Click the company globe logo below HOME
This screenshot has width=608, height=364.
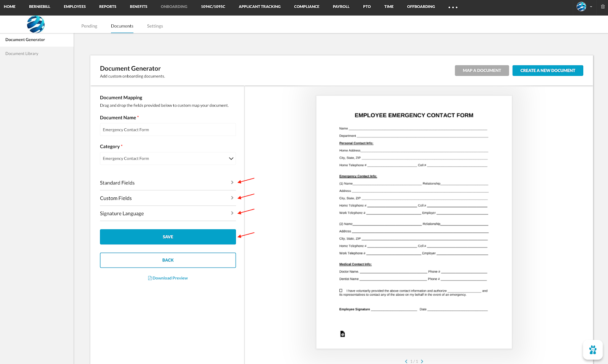tap(36, 25)
